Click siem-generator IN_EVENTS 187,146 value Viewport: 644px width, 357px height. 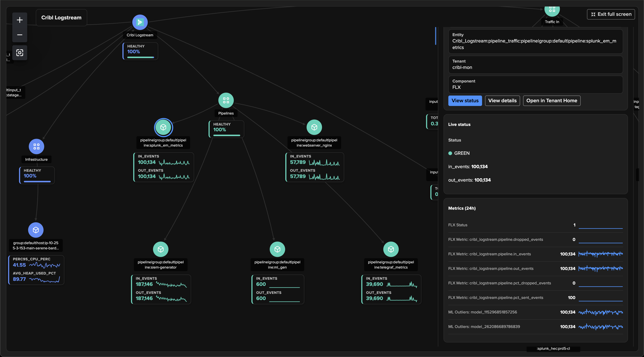point(144,284)
